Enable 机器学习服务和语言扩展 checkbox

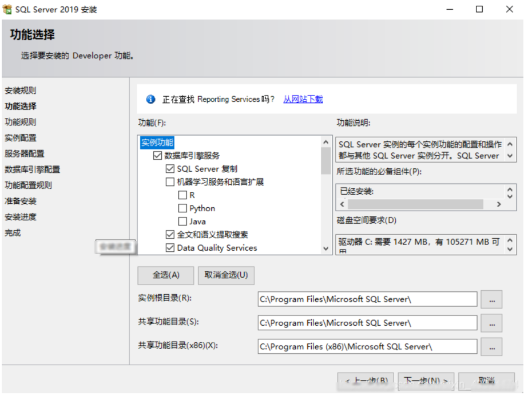click(x=170, y=181)
